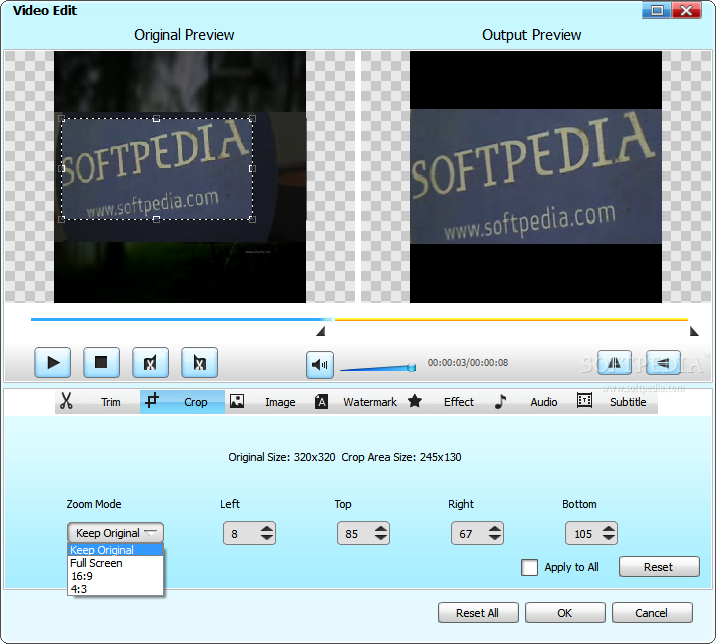Image resolution: width=716 pixels, height=644 pixels.
Task: Collapse the Zoom Mode dropdown box
Action: coord(116,533)
